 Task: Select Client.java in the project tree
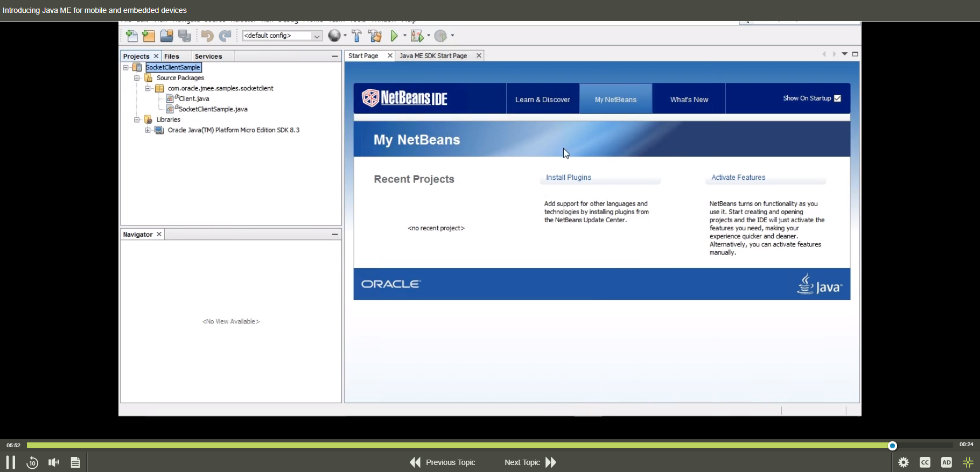click(194, 99)
